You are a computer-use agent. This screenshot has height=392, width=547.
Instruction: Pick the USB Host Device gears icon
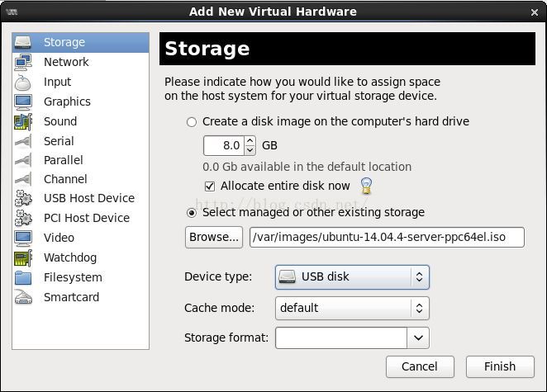(x=23, y=198)
